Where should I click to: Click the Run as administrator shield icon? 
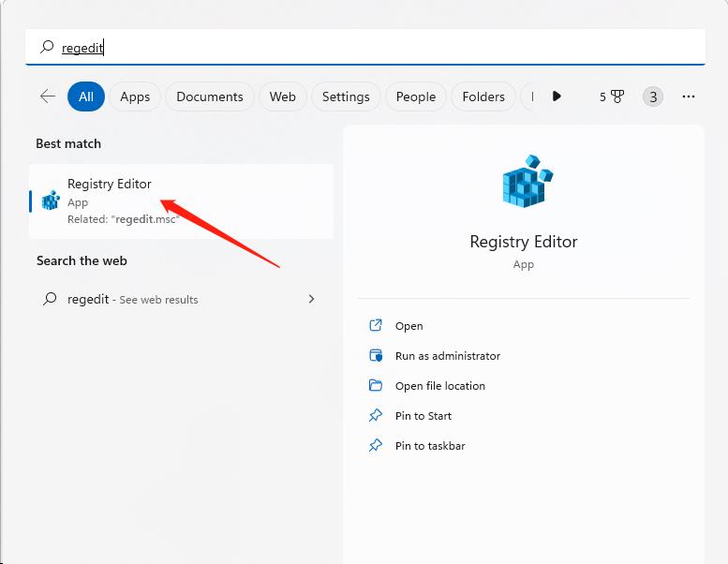pyautogui.click(x=376, y=356)
